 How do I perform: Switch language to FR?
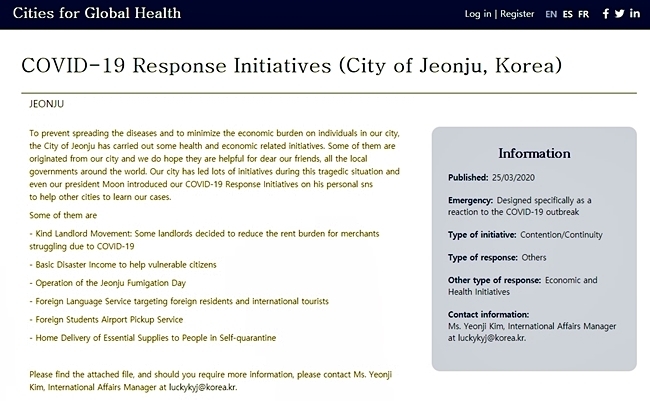tap(583, 14)
